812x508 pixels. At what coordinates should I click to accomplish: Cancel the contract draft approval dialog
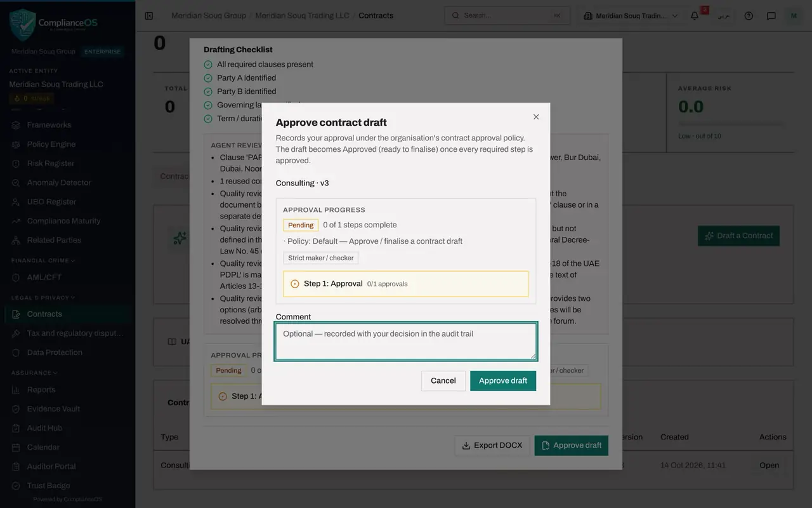(x=443, y=381)
